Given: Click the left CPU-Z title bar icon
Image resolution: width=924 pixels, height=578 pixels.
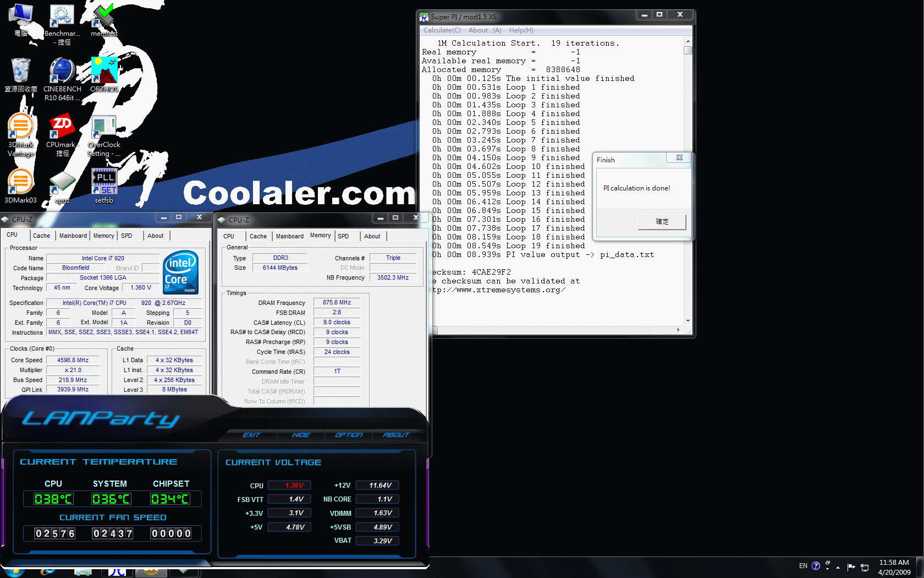Looking at the screenshot, I should (6, 219).
